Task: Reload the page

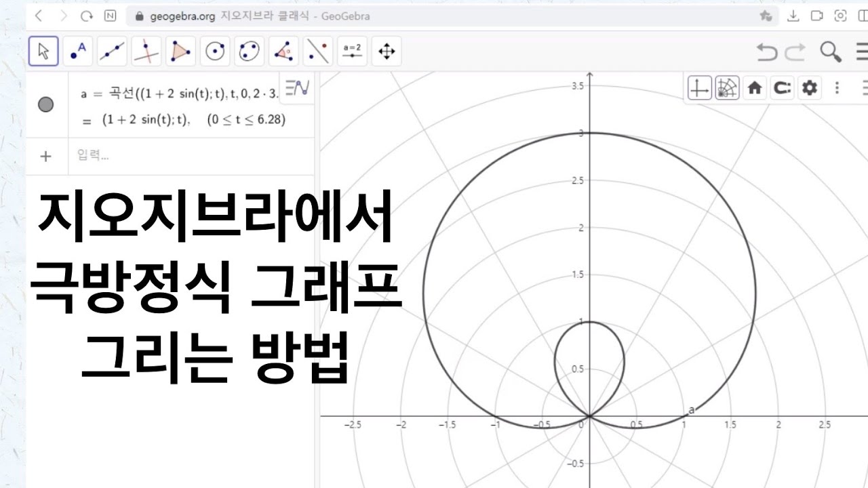Action: (86, 16)
